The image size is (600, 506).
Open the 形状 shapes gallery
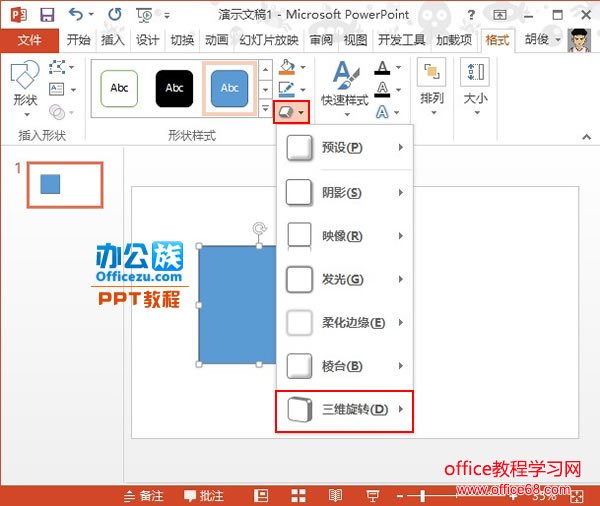25,89
